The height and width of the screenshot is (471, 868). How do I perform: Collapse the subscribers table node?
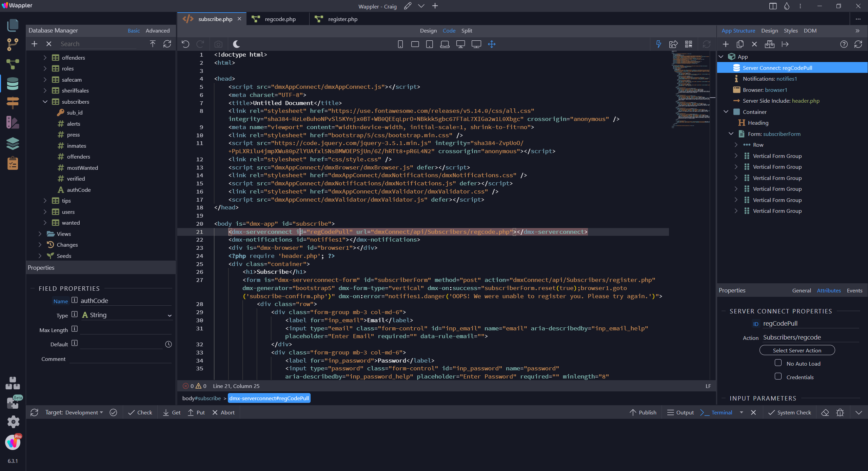[x=45, y=102]
